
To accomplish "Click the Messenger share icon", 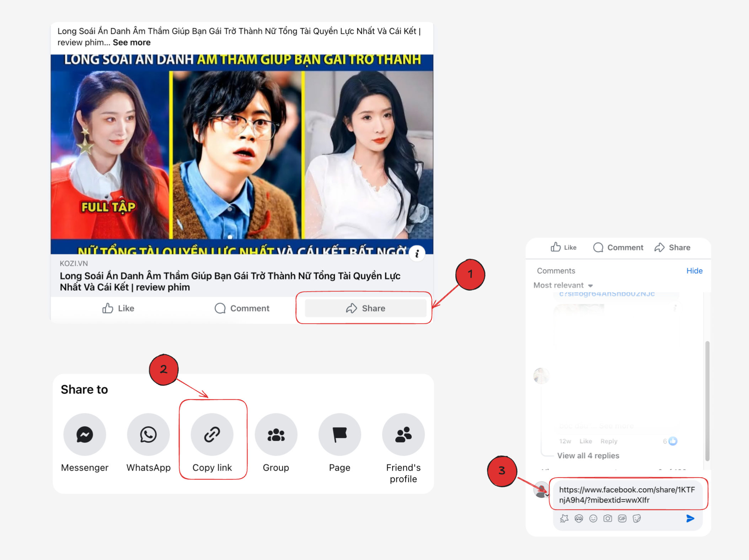I will tap(85, 434).
